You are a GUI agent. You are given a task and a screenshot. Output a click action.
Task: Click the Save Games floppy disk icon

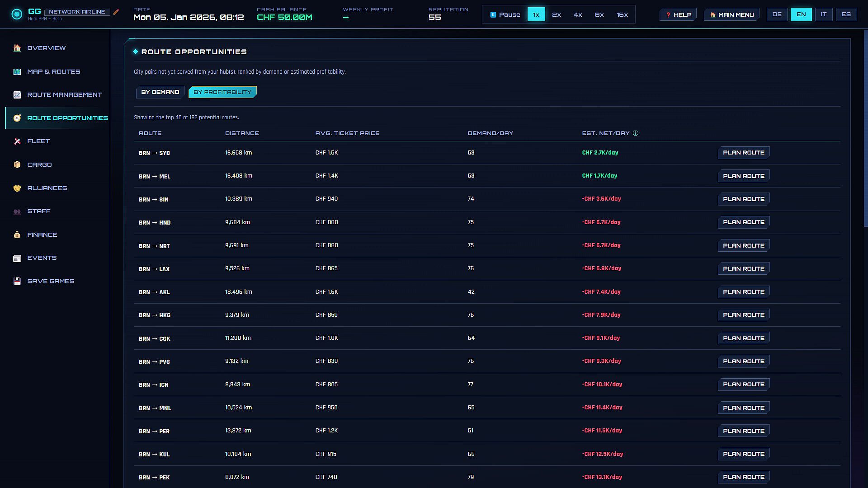coord(17,281)
